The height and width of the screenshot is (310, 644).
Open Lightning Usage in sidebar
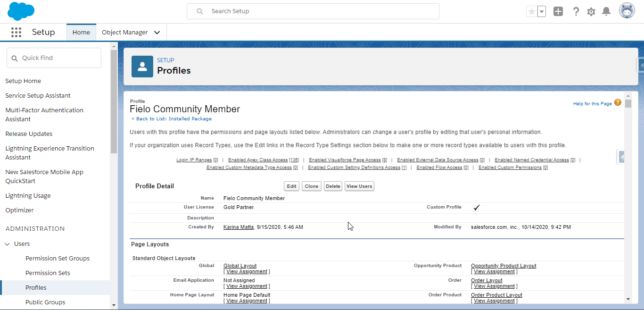click(28, 195)
